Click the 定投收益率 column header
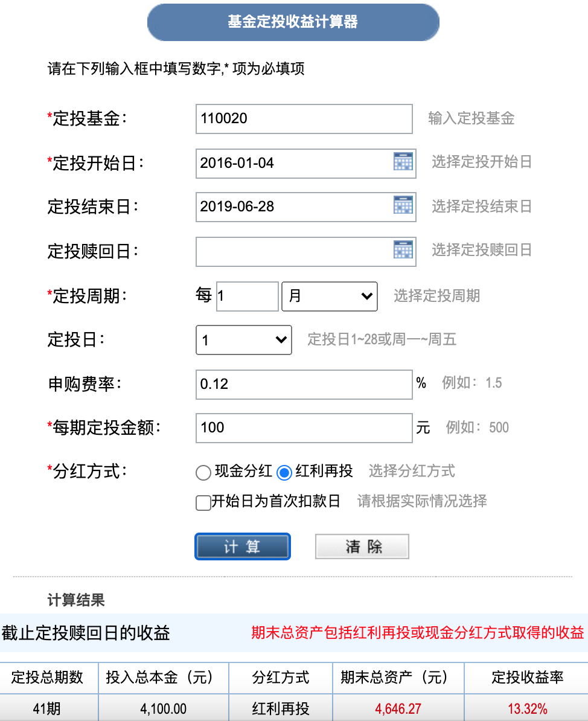The width and height of the screenshot is (588, 721). click(x=527, y=678)
